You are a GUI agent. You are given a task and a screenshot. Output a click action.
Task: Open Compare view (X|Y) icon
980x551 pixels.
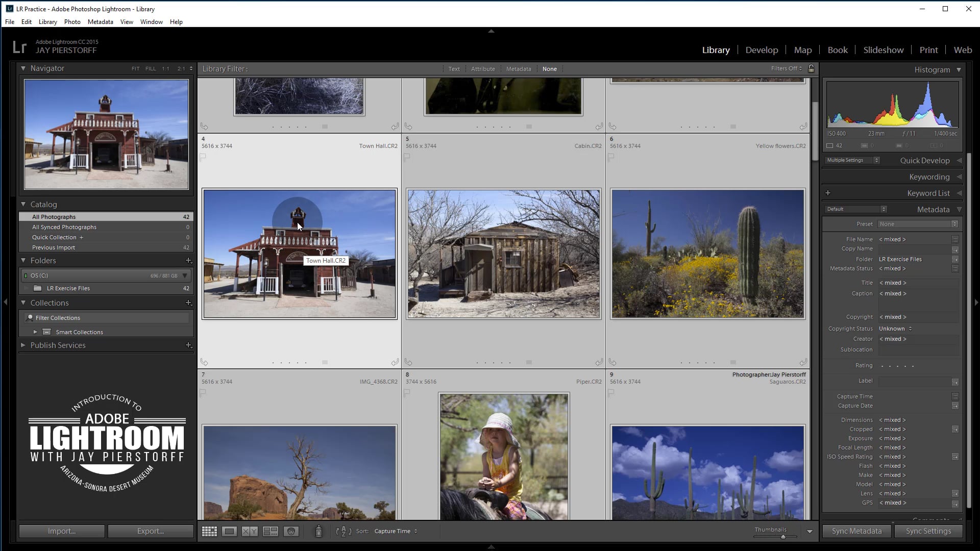pos(250,531)
